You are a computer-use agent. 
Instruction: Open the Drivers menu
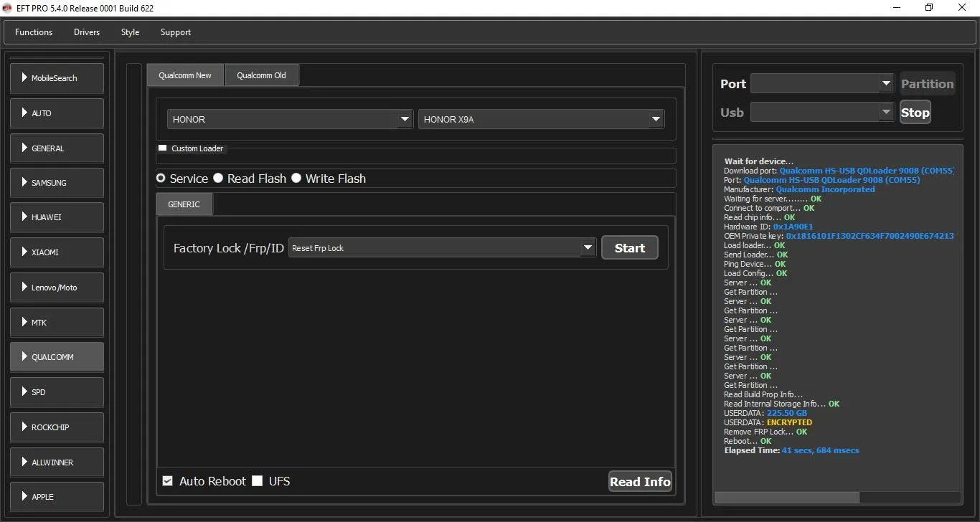pyautogui.click(x=87, y=32)
